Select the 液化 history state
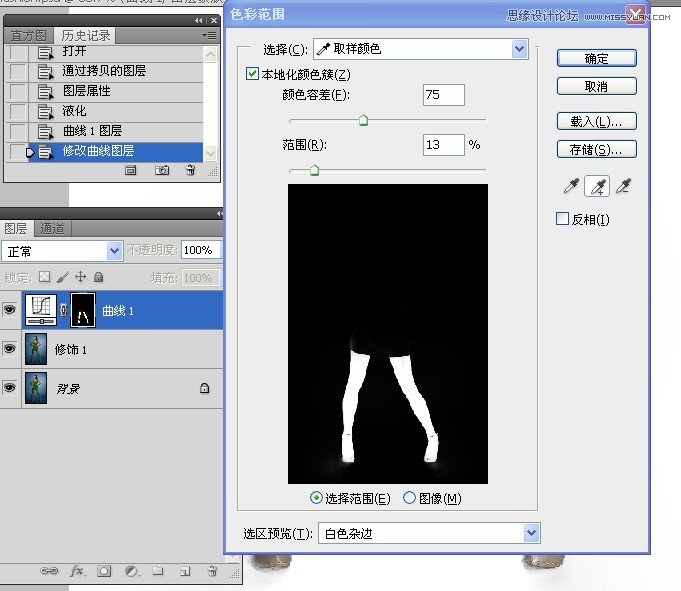Image resolution: width=681 pixels, height=591 pixels. (116, 111)
